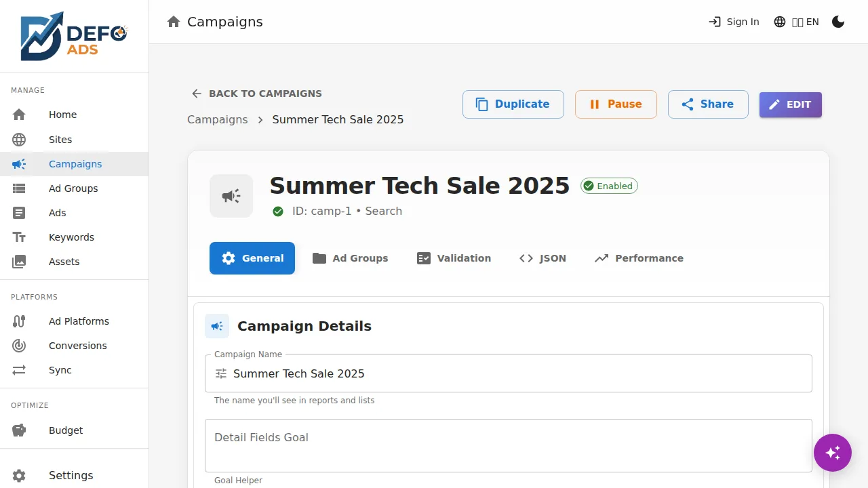This screenshot has height=488, width=868.
Task: Pause the campaign
Action: [x=616, y=104]
